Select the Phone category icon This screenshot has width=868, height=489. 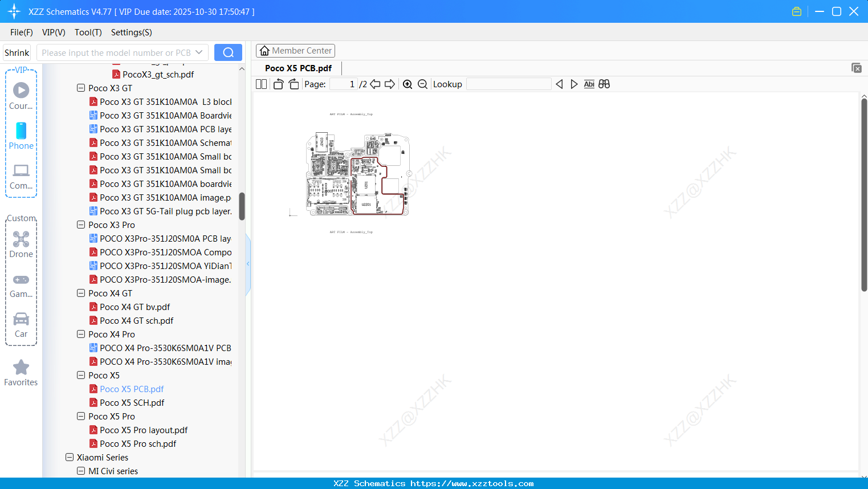[x=21, y=136]
